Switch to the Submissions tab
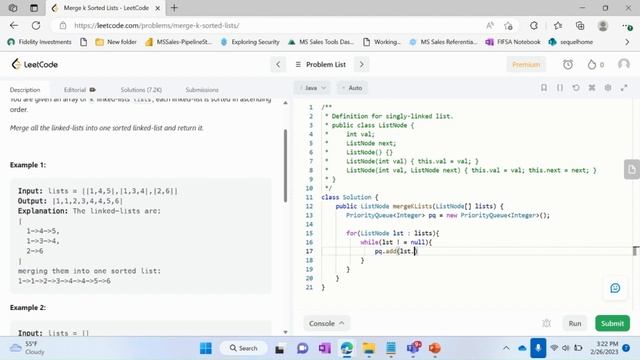The height and width of the screenshot is (360, 640). [202, 90]
